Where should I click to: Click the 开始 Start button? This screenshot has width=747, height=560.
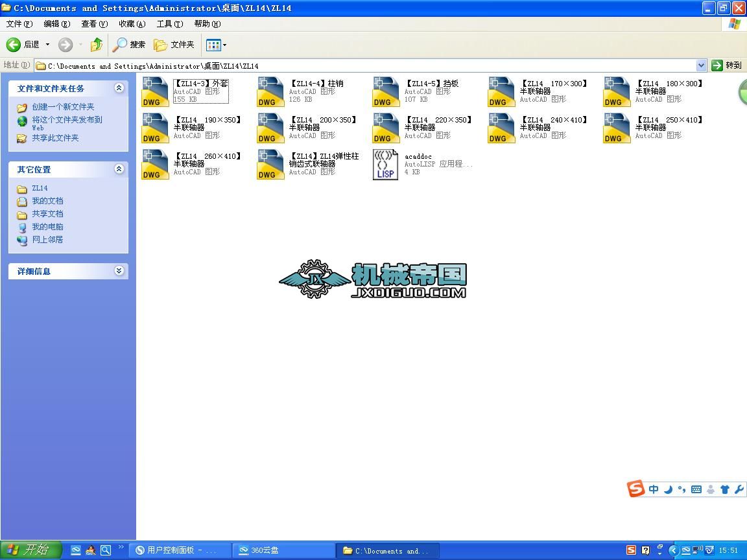click(31, 550)
